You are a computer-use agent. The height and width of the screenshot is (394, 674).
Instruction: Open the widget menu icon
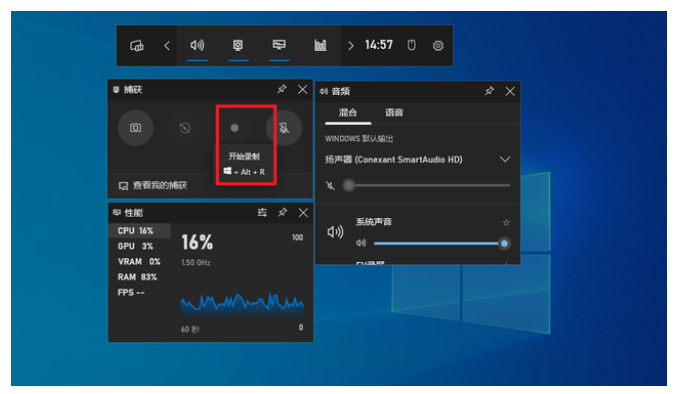[137, 46]
